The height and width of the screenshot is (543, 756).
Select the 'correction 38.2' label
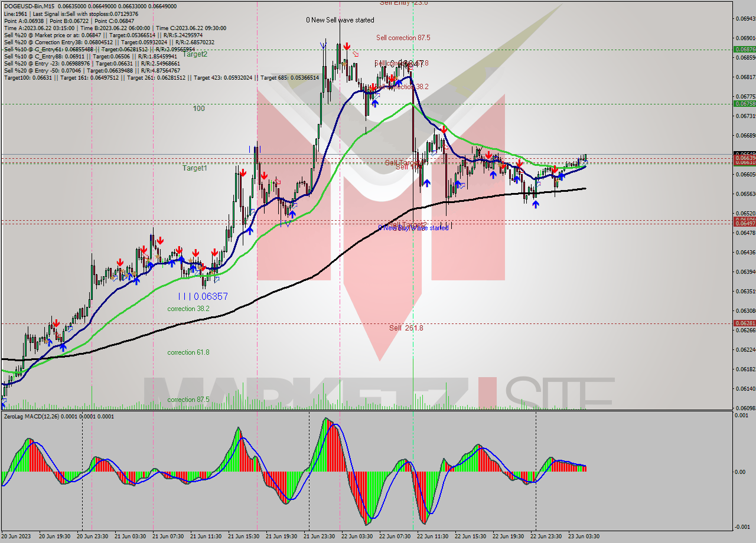pyautogui.click(x=188, y=309)
